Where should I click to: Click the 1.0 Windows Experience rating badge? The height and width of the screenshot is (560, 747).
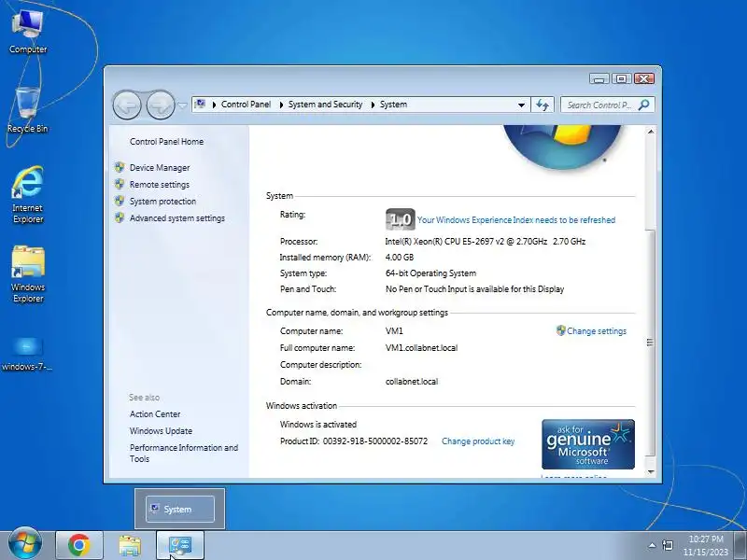pos(401,219)
